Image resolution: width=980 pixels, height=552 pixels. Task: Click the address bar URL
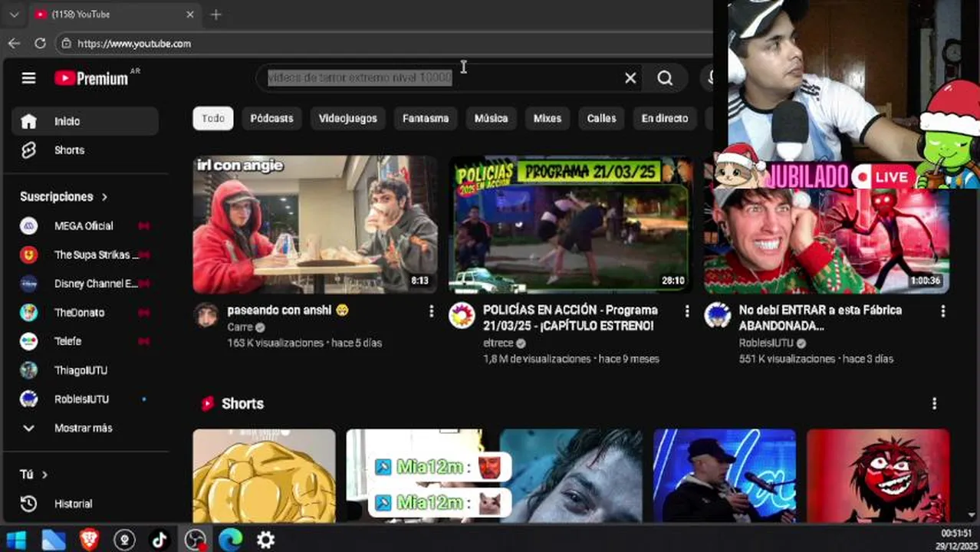click(134, 44)
